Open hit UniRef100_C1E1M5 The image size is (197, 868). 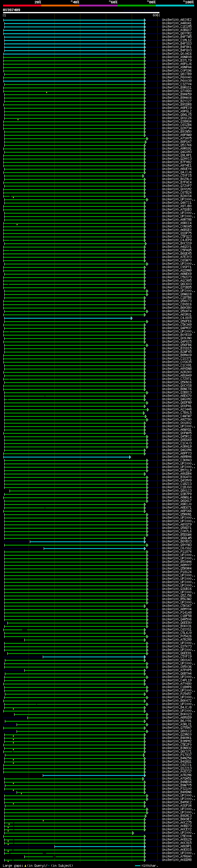(176, 26)
